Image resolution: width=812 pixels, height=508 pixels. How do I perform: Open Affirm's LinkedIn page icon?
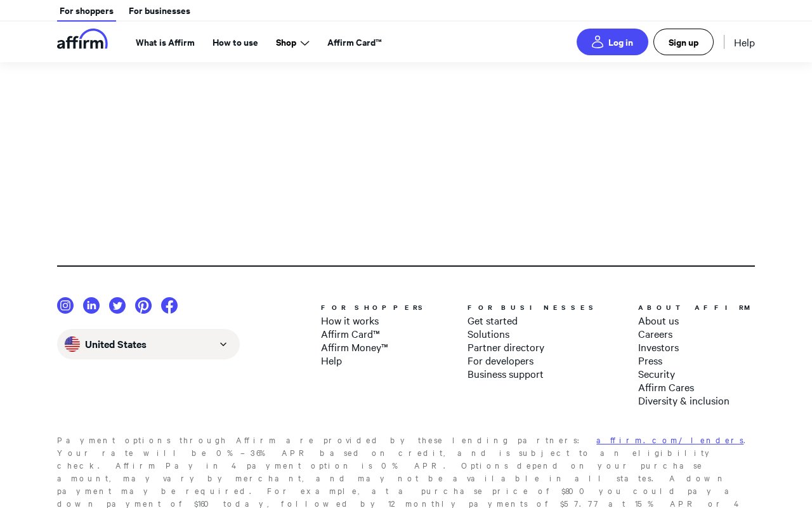91,305
